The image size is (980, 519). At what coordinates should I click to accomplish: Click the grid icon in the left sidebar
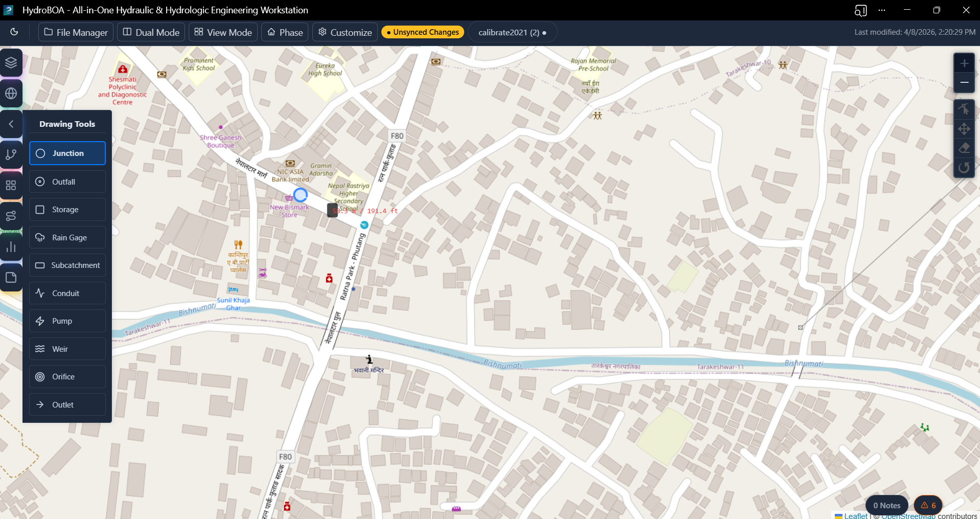(11, 186)
